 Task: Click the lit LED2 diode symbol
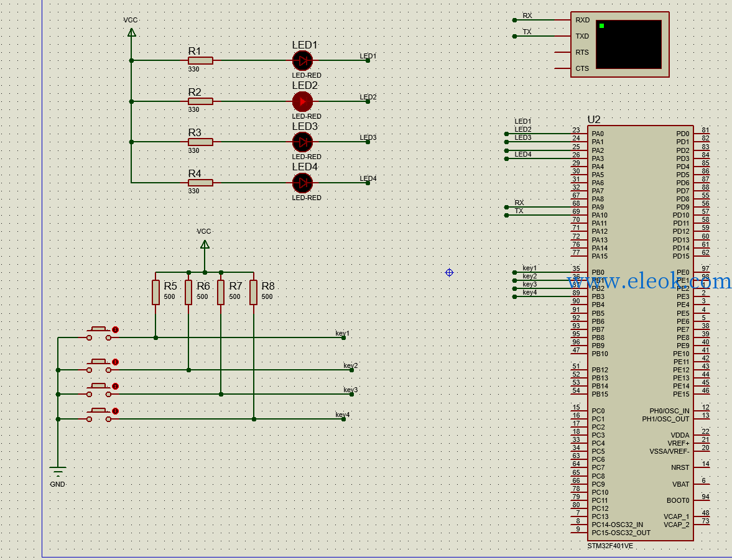click(x=302, y=101)
